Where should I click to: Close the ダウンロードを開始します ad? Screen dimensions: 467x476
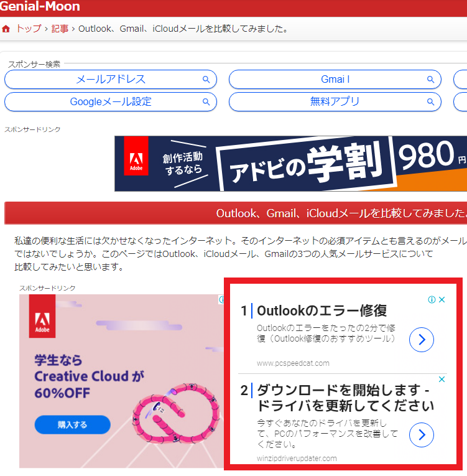click(442, 379)
